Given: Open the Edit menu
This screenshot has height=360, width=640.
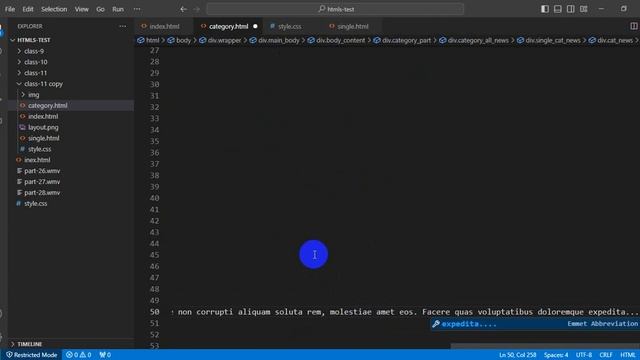Looking at the screenshot, I should 28,9.
